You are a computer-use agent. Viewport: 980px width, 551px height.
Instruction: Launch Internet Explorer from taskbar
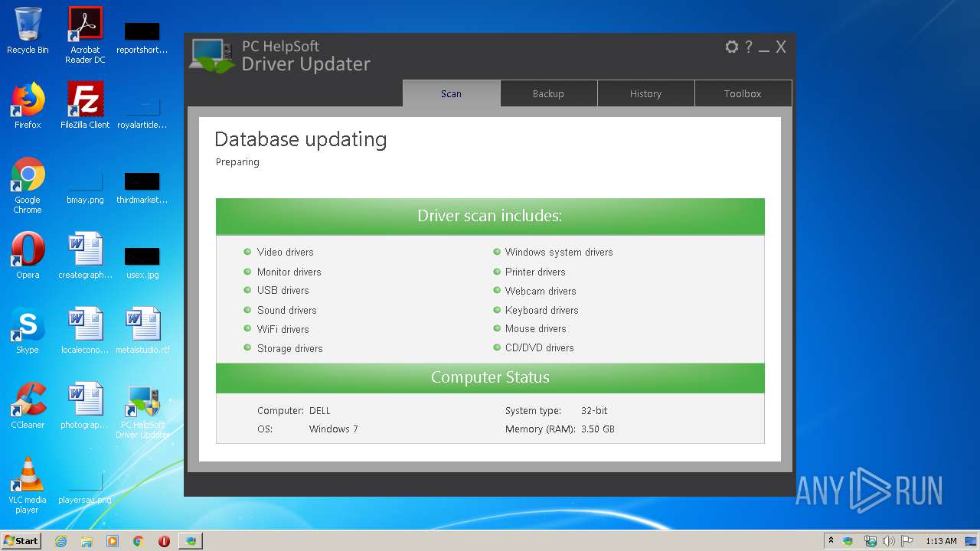pyautogui.click(x=60, y=541)
